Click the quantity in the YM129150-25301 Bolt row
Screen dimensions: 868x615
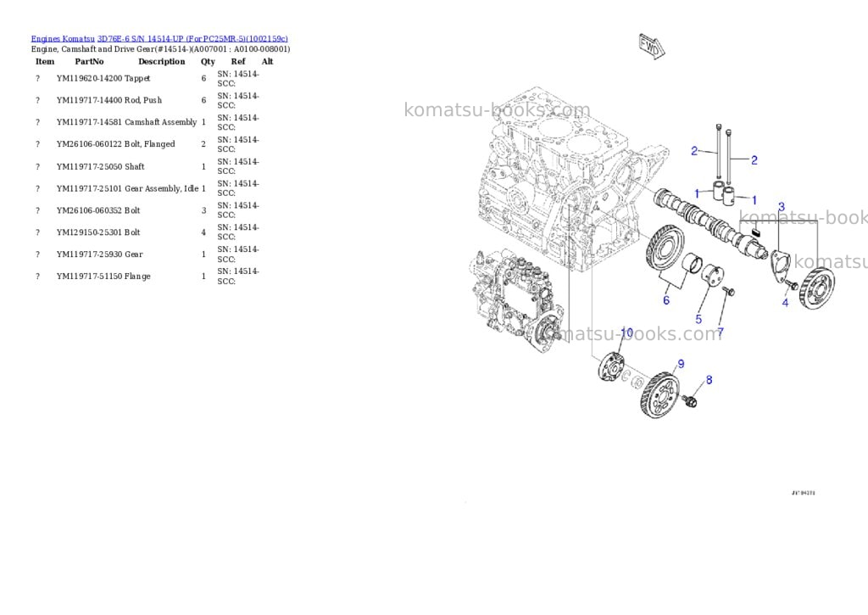click(x=203, y=232)
